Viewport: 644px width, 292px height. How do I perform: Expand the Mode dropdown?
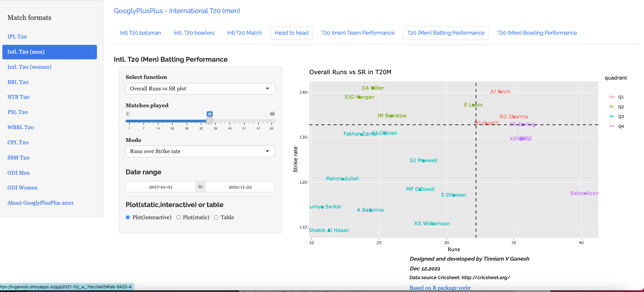200,151
